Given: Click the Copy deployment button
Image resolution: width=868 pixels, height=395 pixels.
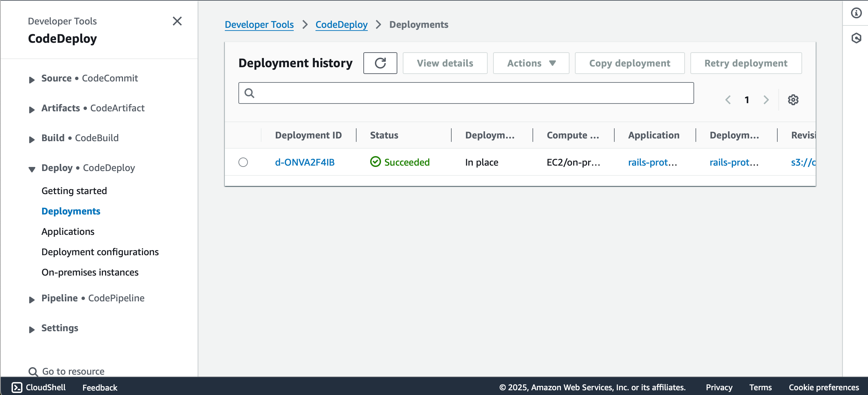Looking at the screenshot, I should pyautogui.click(x=630, y=63).
